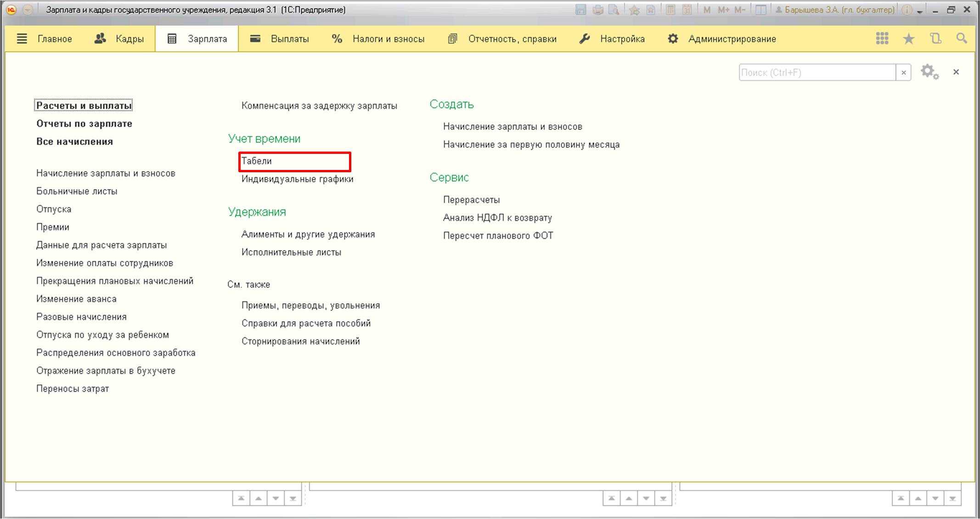Open Изменение оплаты сотрудников
Image resolution: width=980 pixels, height=519 pixels.
coord(105,263)
